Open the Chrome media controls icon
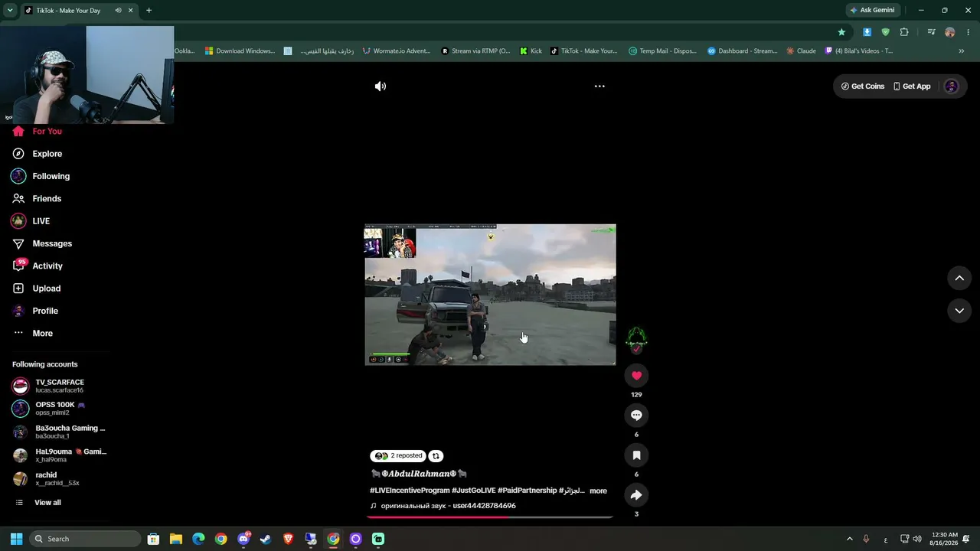980x551 pixels. pos(931,32)
